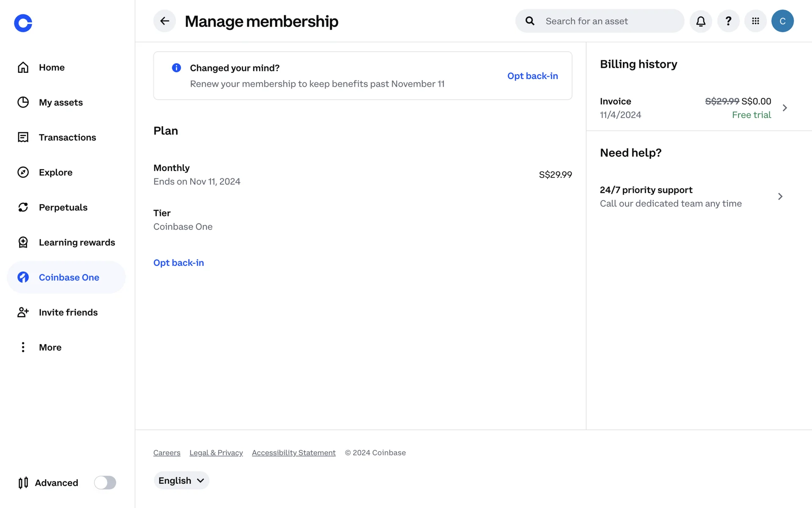Viewport: 812px width, 508px height.
Task: Open the Accessibility Statement link
Action: point(294,453)
